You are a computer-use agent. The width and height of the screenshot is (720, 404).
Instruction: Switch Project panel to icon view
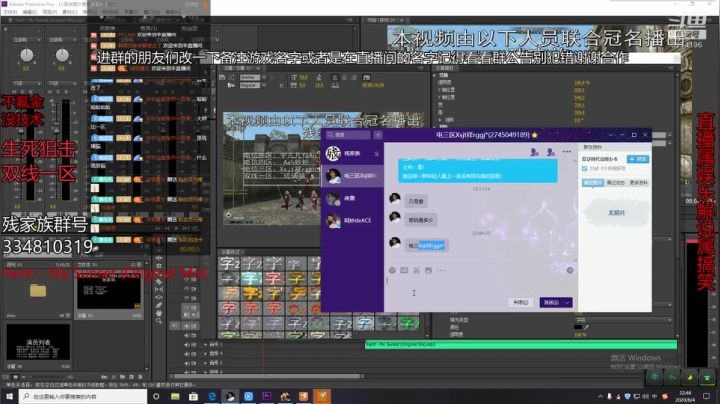click(x=16, y=377)
